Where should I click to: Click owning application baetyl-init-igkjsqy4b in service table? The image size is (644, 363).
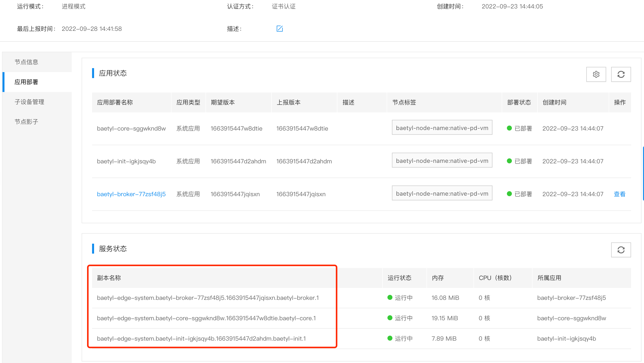[x=567, y=339]
